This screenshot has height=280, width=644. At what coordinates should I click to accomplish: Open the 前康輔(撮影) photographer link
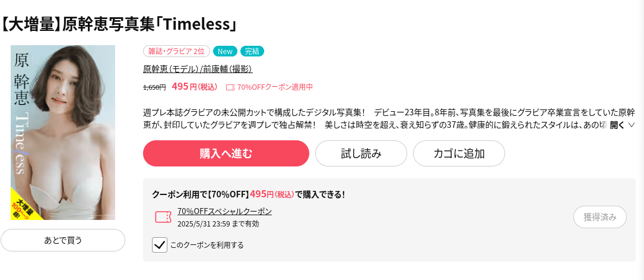226,69
